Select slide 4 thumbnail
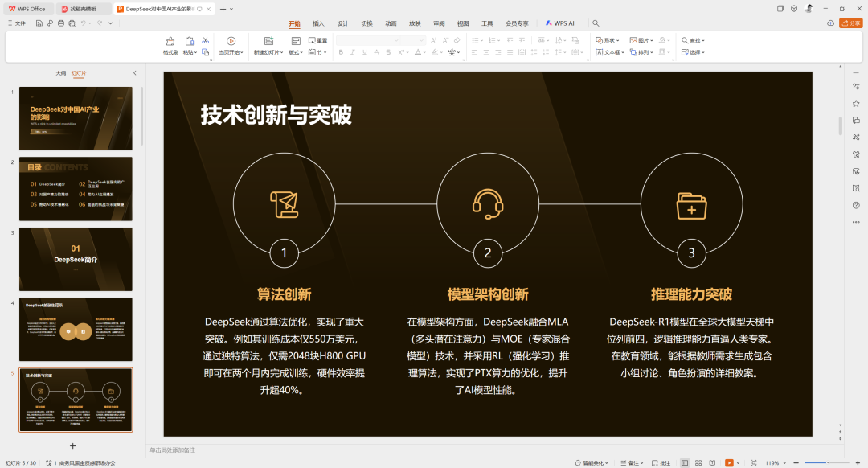Viewport: 868px width, 468px height. [x=76, y=330]
